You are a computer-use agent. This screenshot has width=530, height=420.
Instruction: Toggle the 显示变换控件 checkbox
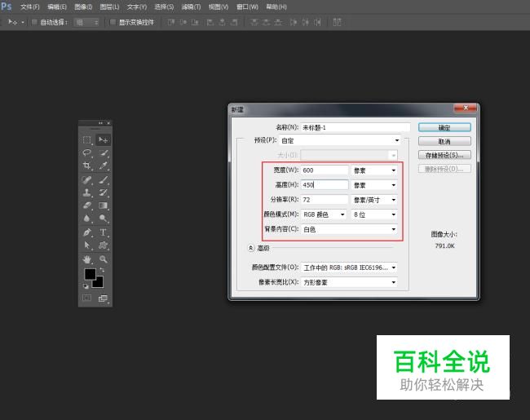pos(113,22)
